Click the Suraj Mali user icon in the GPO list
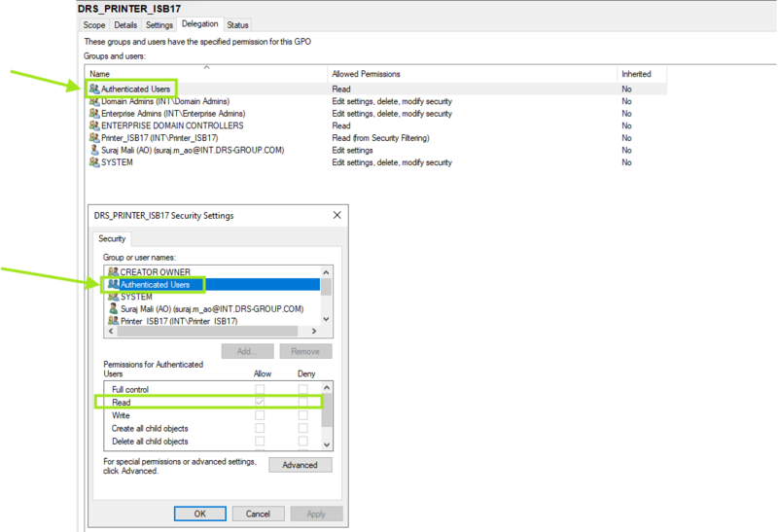Image resolution: width=778 pixels, height=532 pixels. (93, 151)
